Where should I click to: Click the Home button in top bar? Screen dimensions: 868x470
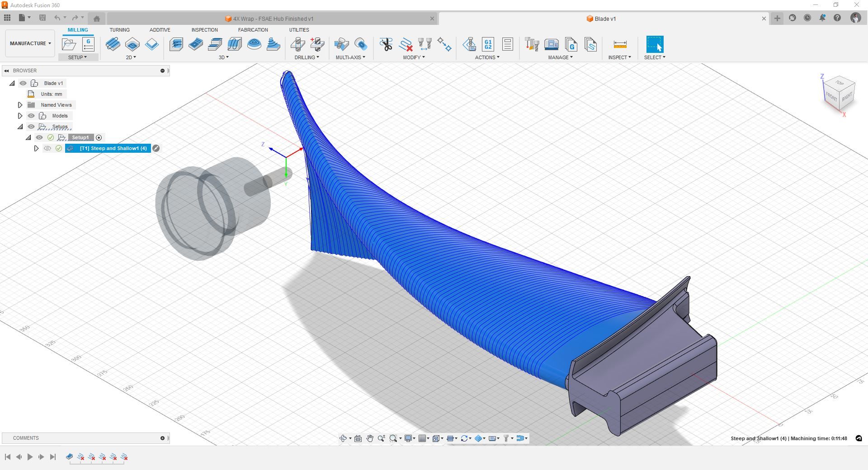(x=96, y=19)
